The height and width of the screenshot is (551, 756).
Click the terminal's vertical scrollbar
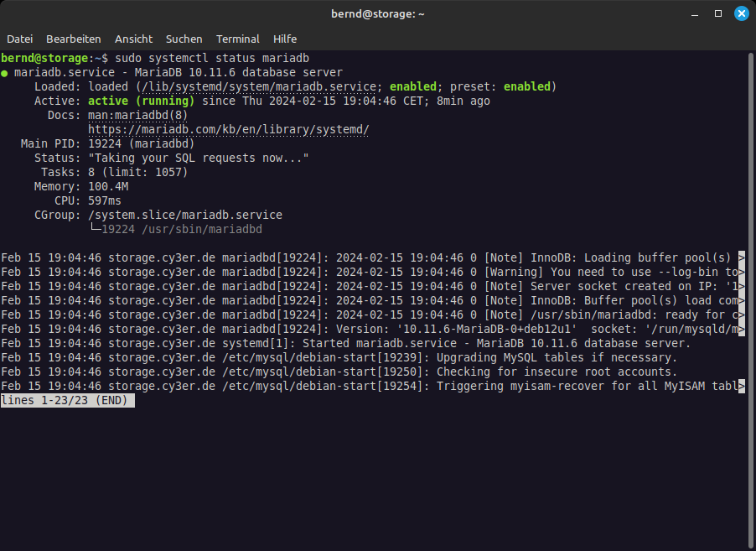pyautogui.click(x=751, y=300)
